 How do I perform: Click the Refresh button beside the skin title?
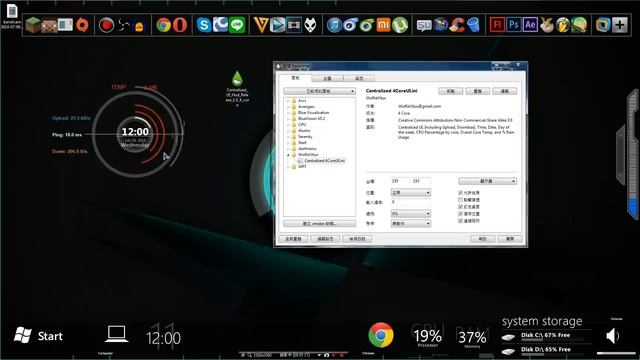(478, 91)
